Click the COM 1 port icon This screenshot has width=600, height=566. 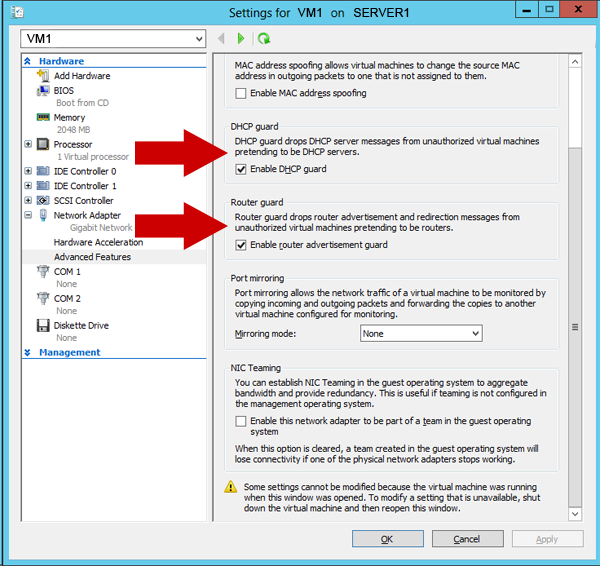click(x=43, y=271)
